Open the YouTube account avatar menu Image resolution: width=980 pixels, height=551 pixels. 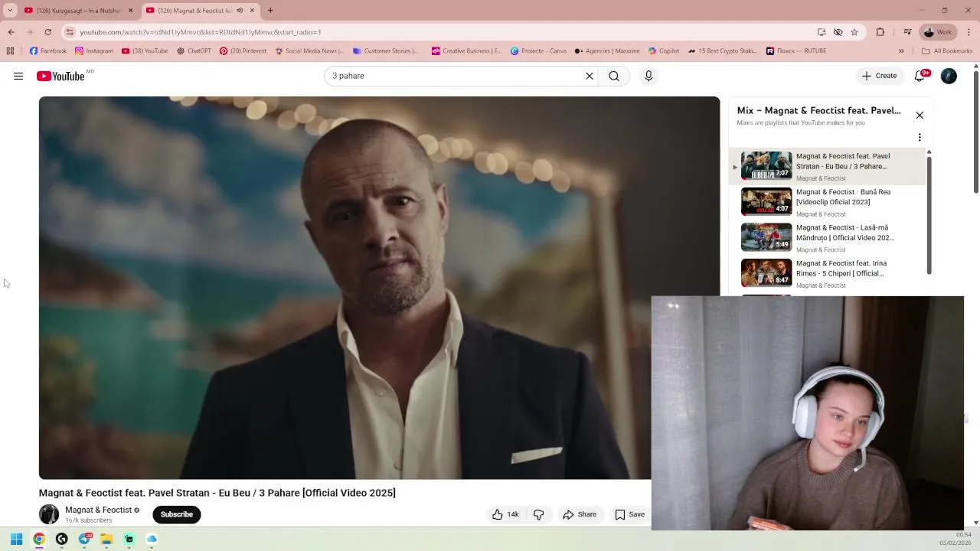pyautogui.click(x=949, y=76)
